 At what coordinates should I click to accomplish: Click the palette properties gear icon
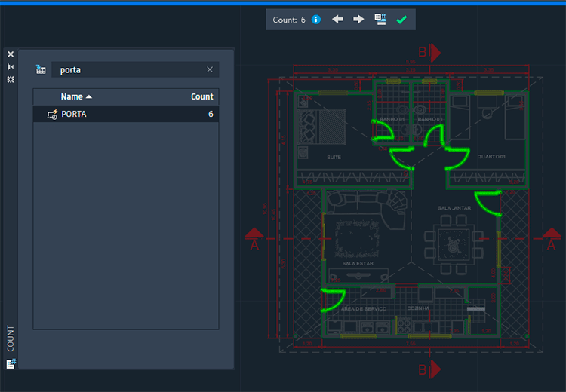(x=11, y=78)
